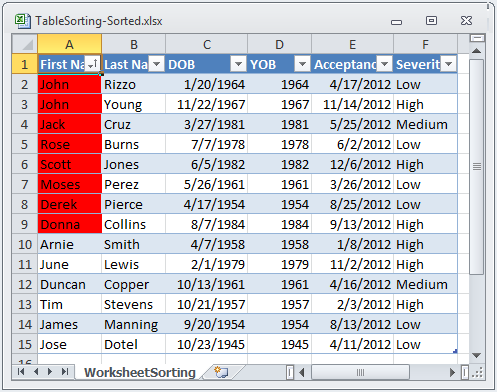497x392 pixels.
Task: Select column E header
Action: point(352,44)
